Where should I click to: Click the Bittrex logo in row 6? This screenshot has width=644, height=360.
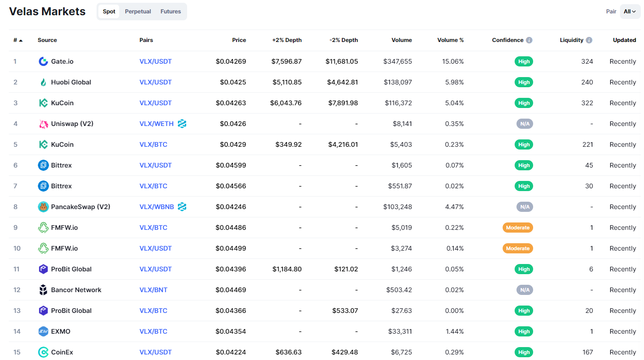pos(43,165)
